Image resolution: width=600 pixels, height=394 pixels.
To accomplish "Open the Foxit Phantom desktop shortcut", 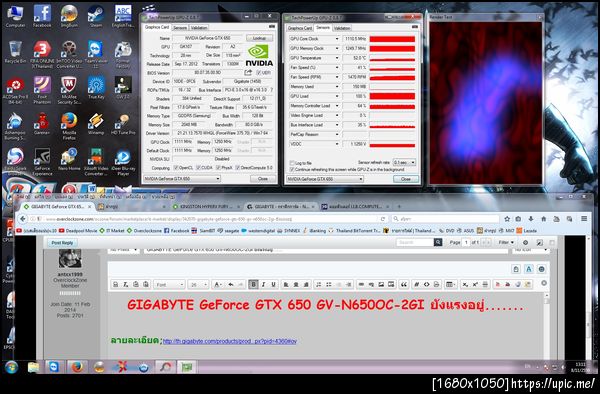I will (x=42, y=90).
